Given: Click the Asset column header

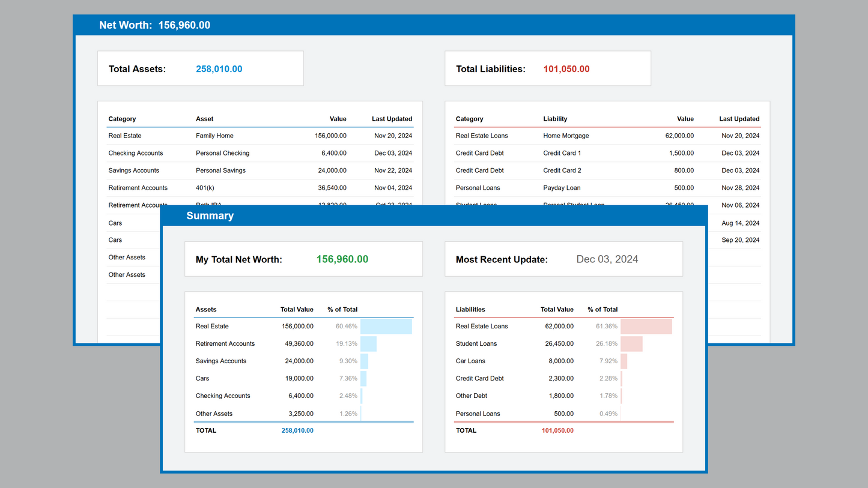Looking at the screenshot, I should (x=205, y=119).
